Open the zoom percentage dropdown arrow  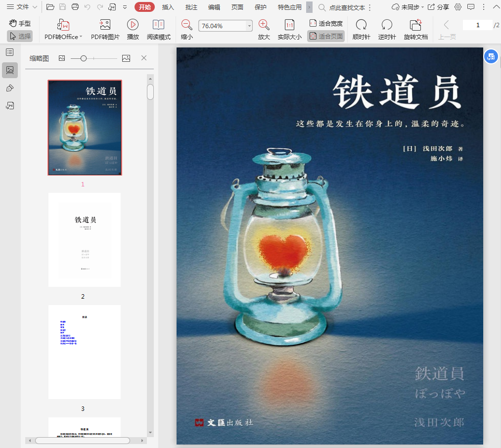point(249,26)
